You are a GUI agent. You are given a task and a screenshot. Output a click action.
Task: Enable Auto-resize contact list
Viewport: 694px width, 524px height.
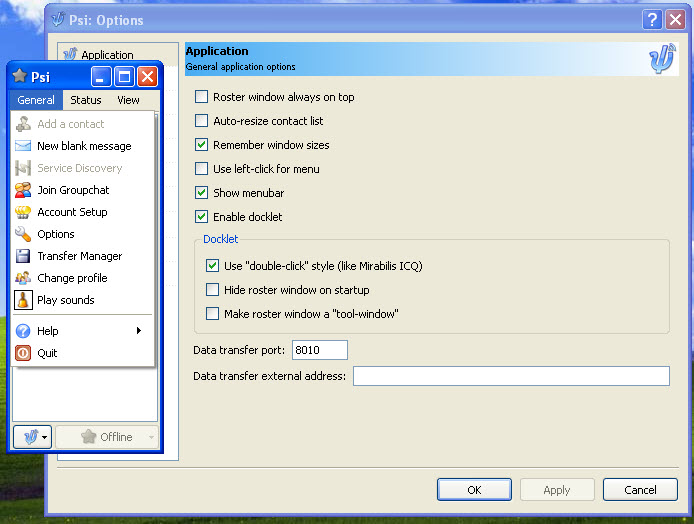pos(201,120)
